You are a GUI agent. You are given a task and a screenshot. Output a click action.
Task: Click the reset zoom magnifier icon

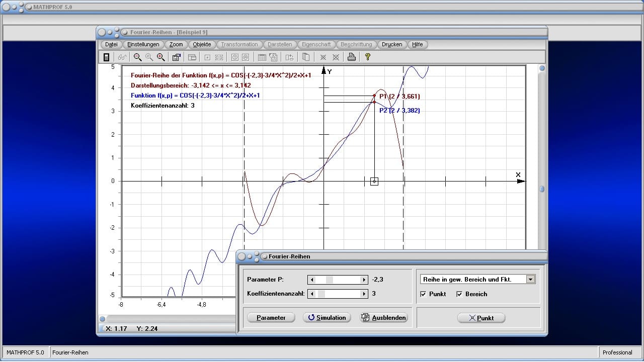pos(149,57)
